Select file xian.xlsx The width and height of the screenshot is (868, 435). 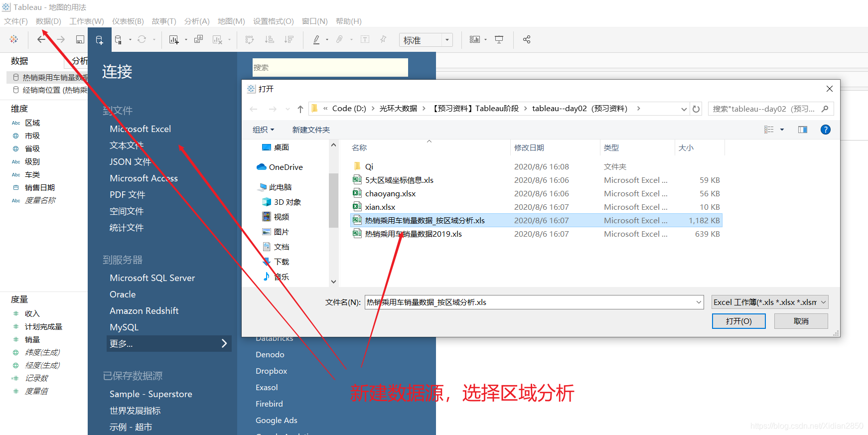coord(380,207)
